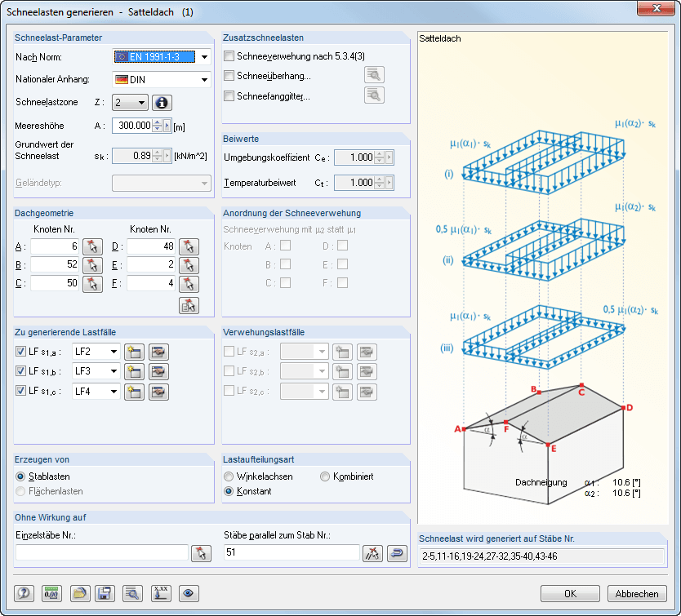
Task: Open the Nationaler Anhang DIN dropdown
Action: coord(205,80)
